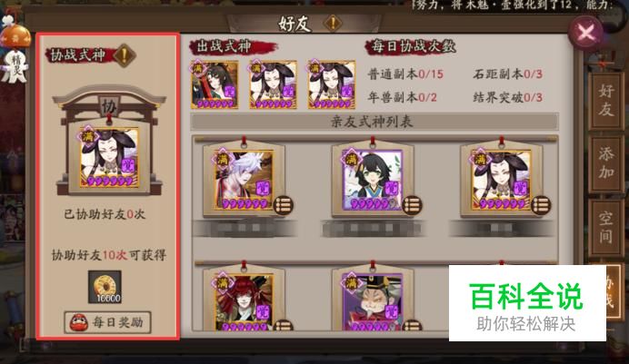Switch to the 空间 side tab
629x364 pixels.
tap(605, 227)
